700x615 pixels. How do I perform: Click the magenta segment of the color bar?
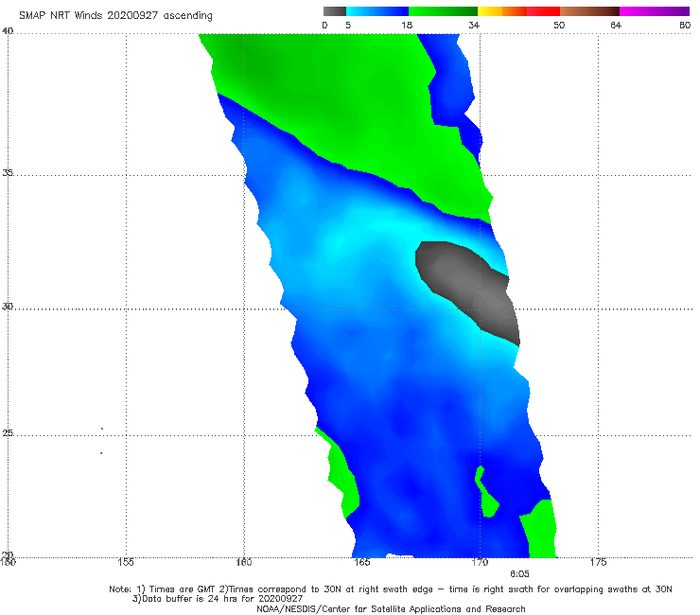[655, 11]
